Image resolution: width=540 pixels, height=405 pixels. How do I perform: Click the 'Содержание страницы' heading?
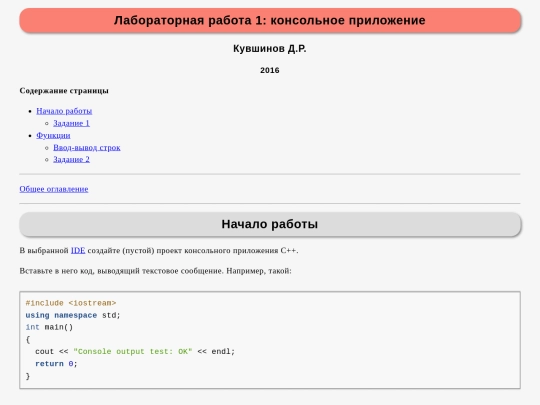coord(64,91)
